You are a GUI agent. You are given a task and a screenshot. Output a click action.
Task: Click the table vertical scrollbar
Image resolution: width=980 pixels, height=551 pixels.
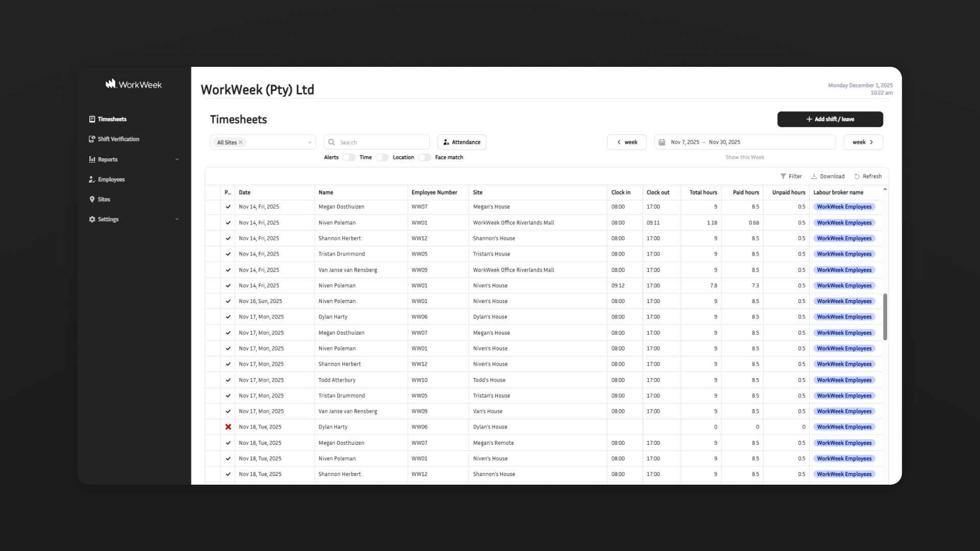click(885, 316)
